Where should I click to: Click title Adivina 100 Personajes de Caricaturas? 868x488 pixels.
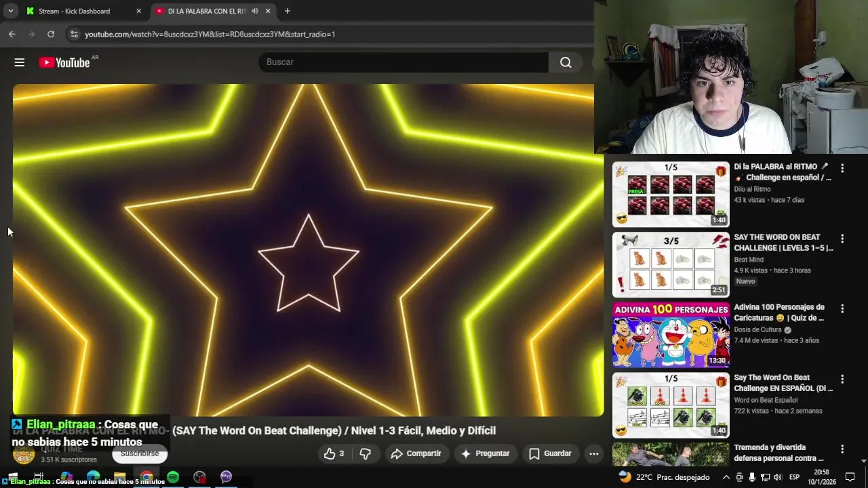pos(779,312)
